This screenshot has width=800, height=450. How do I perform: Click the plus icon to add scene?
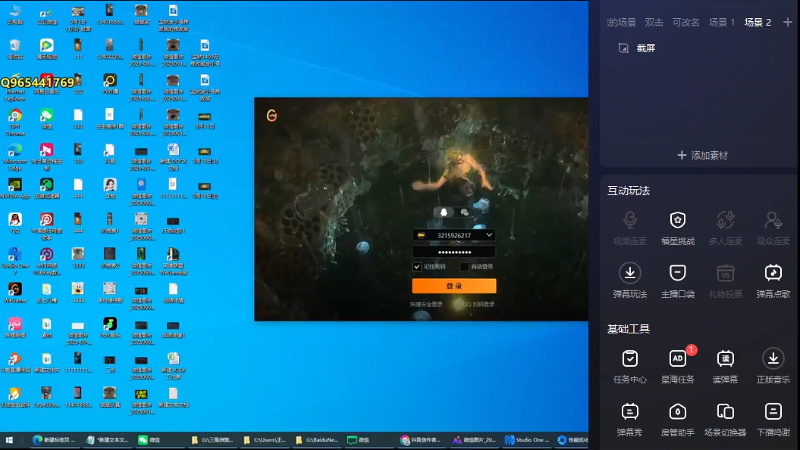point(788,22)
